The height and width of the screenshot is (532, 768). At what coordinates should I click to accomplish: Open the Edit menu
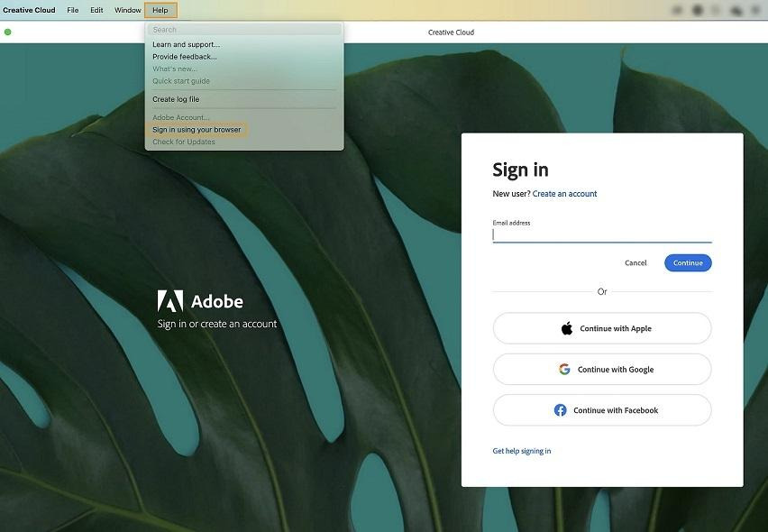96,10
